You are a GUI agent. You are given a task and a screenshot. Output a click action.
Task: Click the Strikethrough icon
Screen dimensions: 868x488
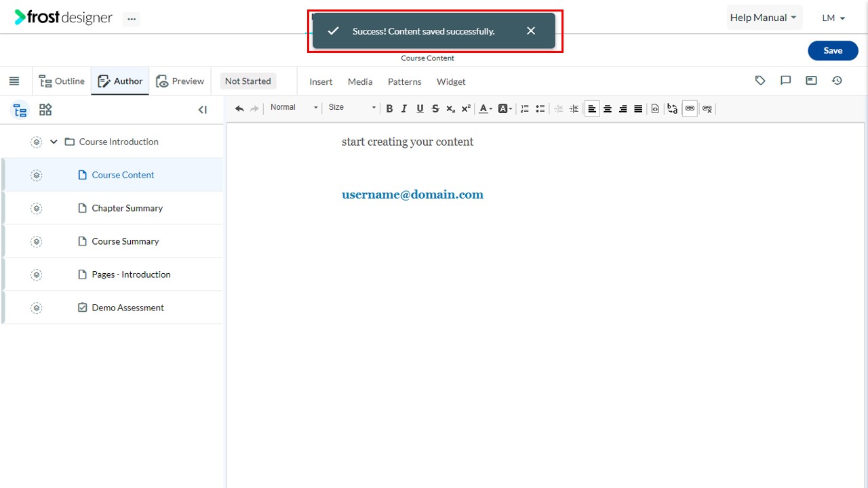(x=435, y=108)
